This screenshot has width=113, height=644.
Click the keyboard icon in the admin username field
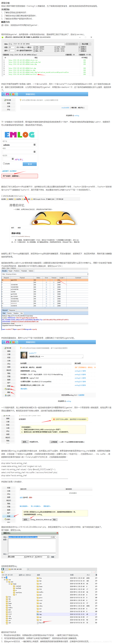34,145
